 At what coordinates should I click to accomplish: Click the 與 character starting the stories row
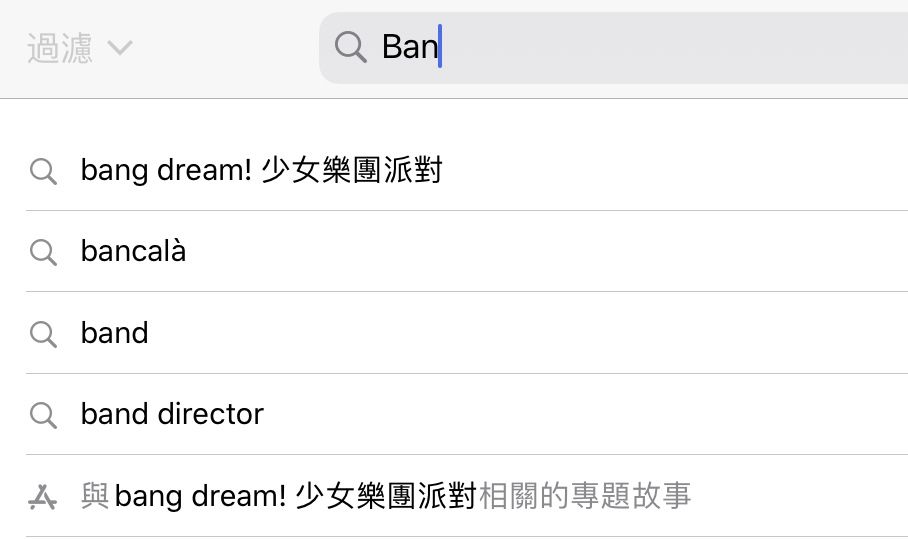click(95, 496)
